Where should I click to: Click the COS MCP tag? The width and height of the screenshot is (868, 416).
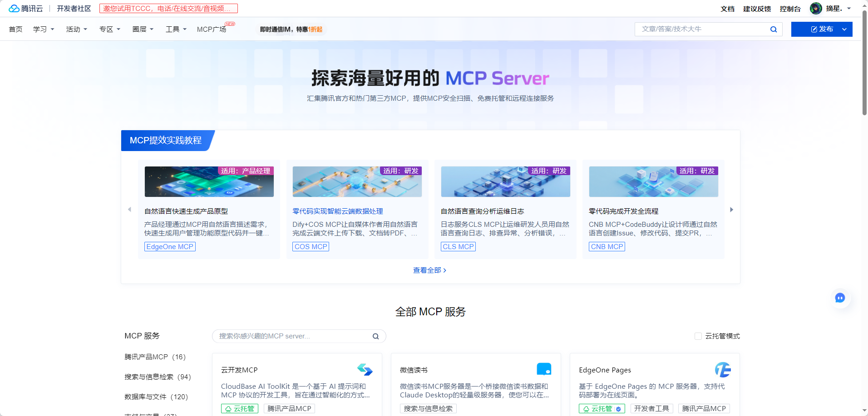[311, 247]
